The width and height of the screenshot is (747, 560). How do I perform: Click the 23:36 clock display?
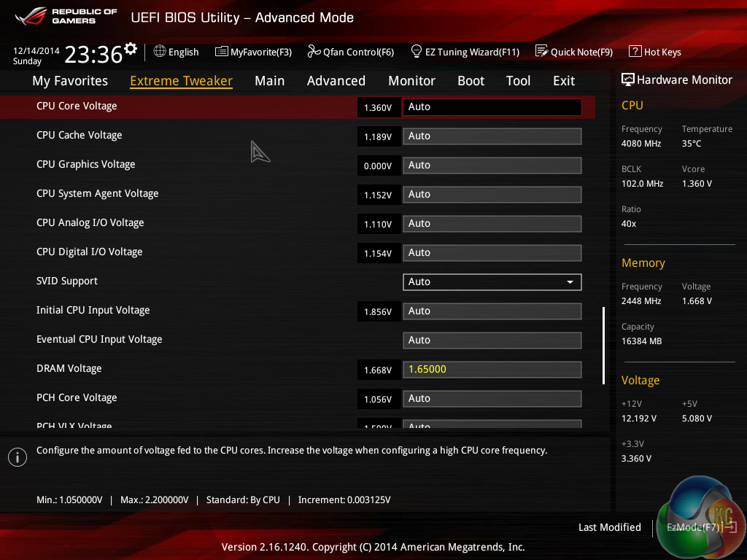coord(93,54)
